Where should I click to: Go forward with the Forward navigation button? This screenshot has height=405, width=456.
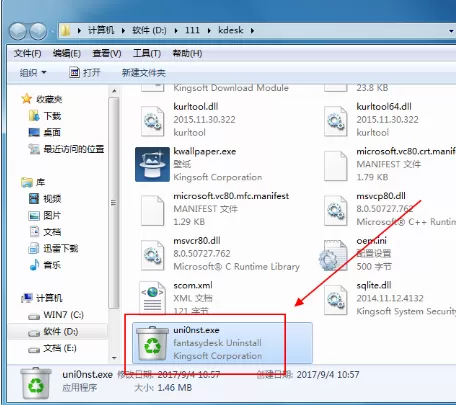(x=38, y=31)
